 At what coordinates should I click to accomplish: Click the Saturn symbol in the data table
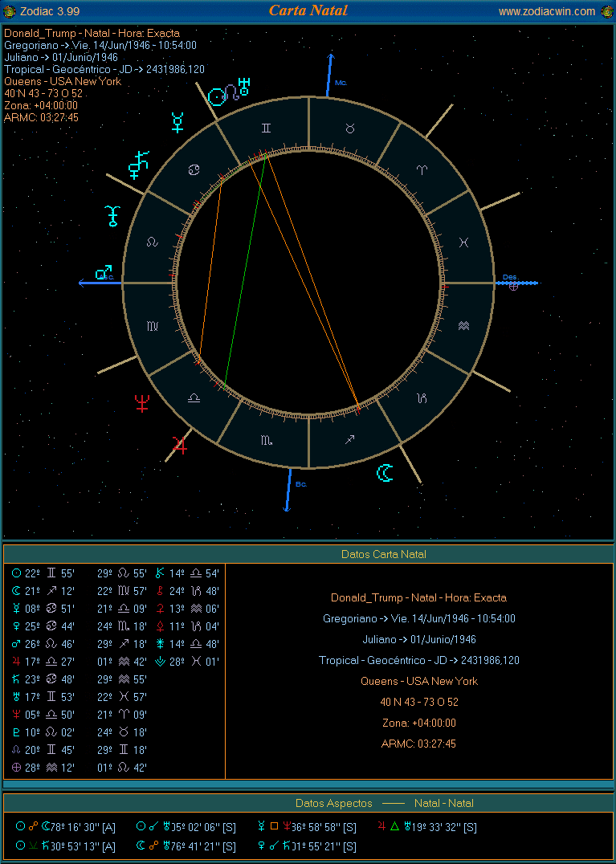pos(16,679)
